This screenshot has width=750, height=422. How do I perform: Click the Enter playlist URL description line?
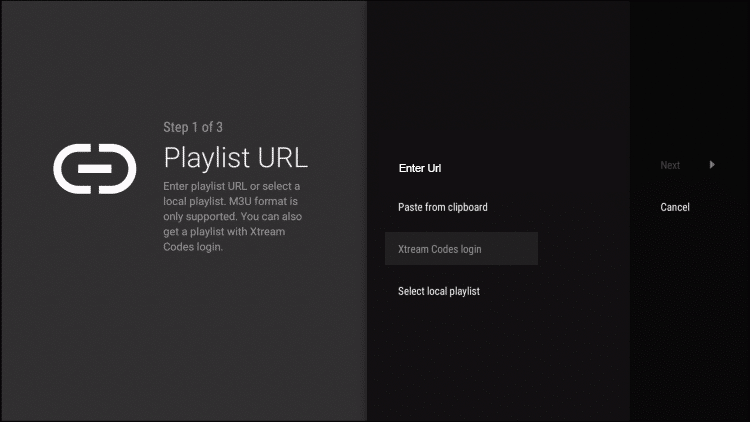pyautogui.click(x=232, y=187)
